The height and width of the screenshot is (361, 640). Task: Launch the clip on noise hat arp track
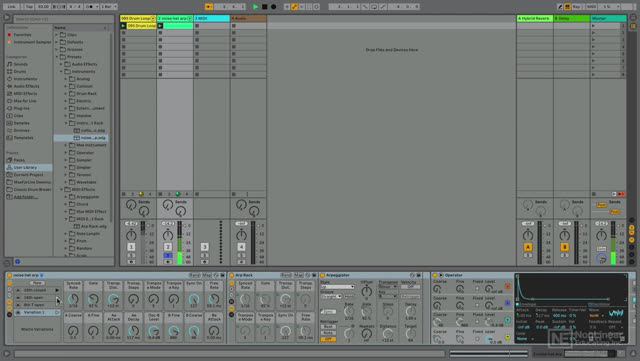160,26
